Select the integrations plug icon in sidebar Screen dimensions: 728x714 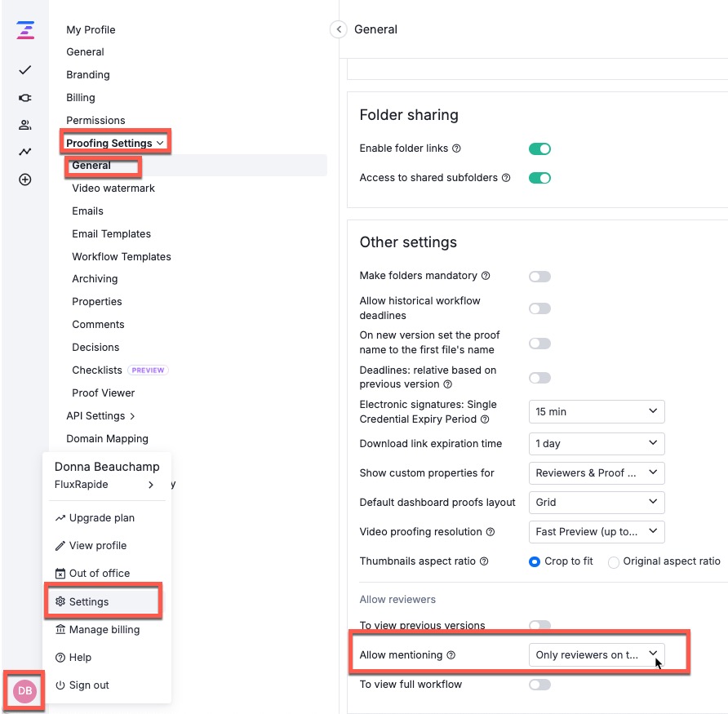tap(24, 95)
